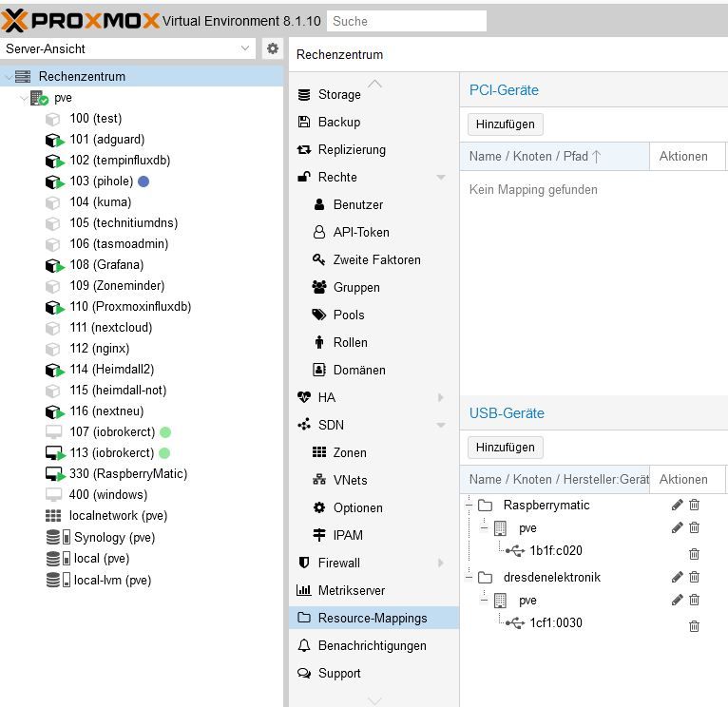This screenshot has height=707, width=728.
Task: Open the Replizierung menu entry
Action: click(x=374, y=150)
